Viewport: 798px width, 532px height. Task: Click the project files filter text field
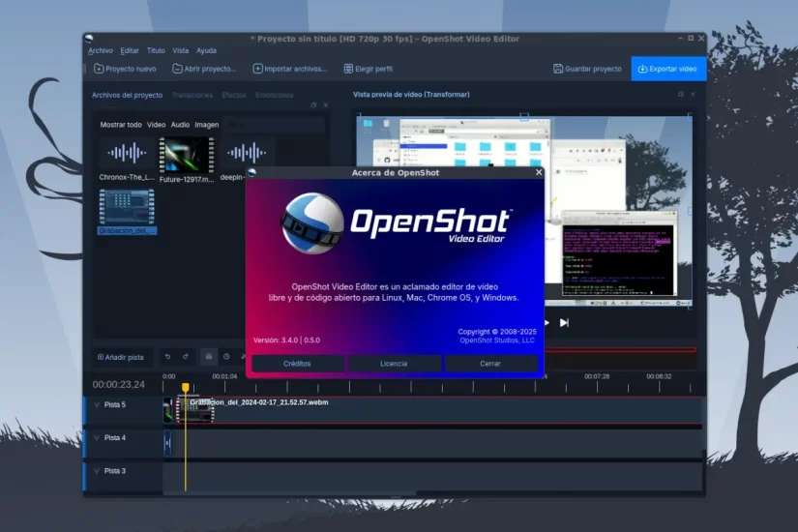point(274,125)
